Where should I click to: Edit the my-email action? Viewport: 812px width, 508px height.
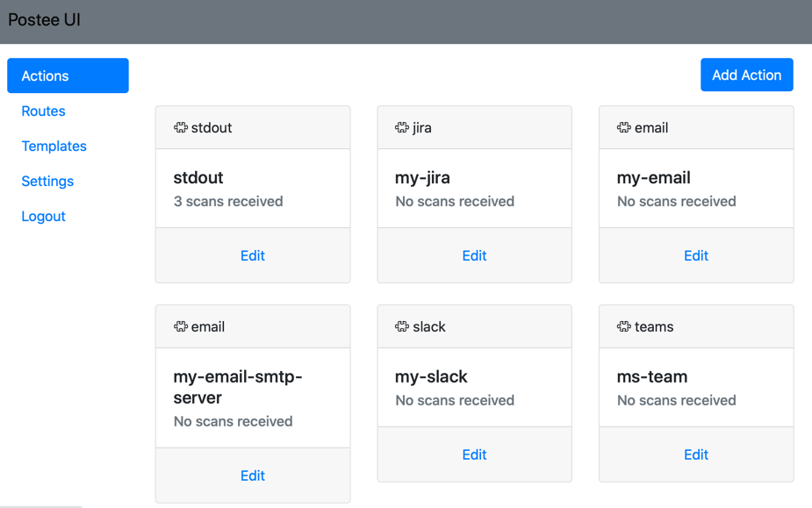tap(696, 256)
